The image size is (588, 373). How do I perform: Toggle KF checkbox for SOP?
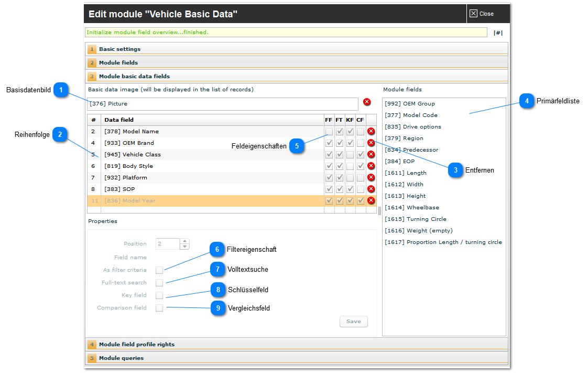350,189
